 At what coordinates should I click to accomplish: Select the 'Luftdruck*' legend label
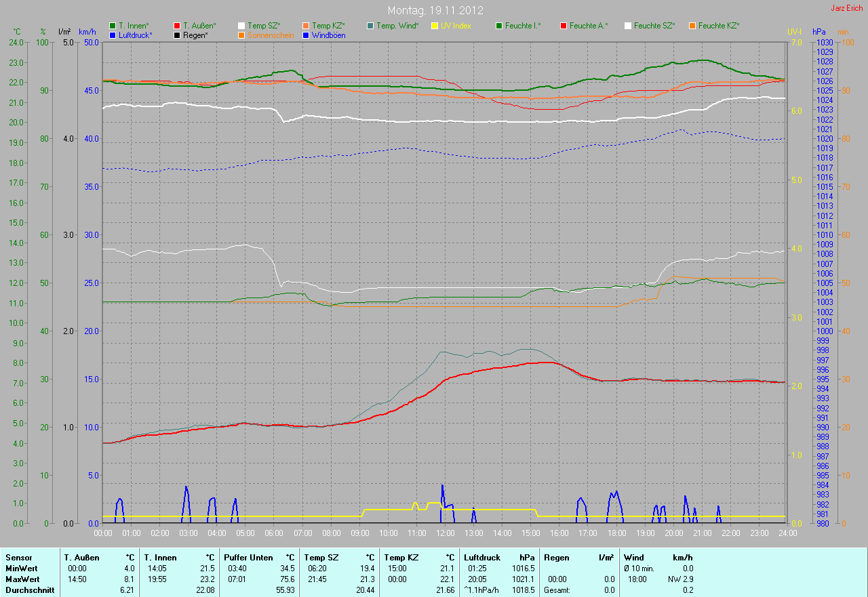coord(136,35)
